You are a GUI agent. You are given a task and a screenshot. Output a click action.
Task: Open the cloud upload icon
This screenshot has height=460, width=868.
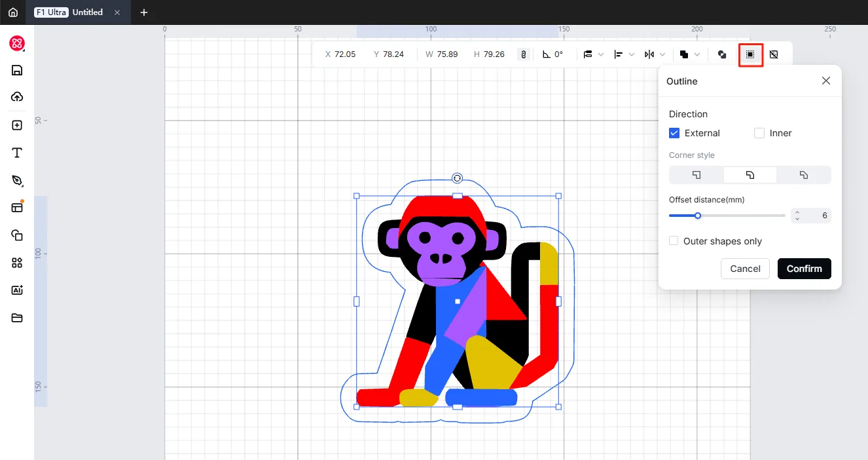pos(17,97)
